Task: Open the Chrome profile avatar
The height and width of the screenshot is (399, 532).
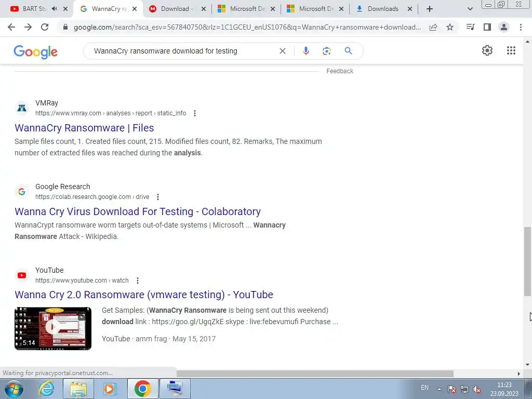Action: pos(504,27)
